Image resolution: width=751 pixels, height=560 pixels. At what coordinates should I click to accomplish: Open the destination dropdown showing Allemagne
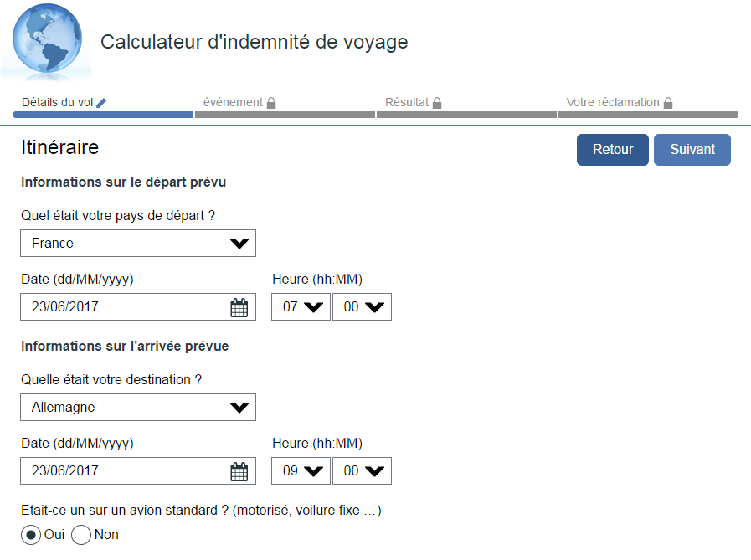(138, 408)
